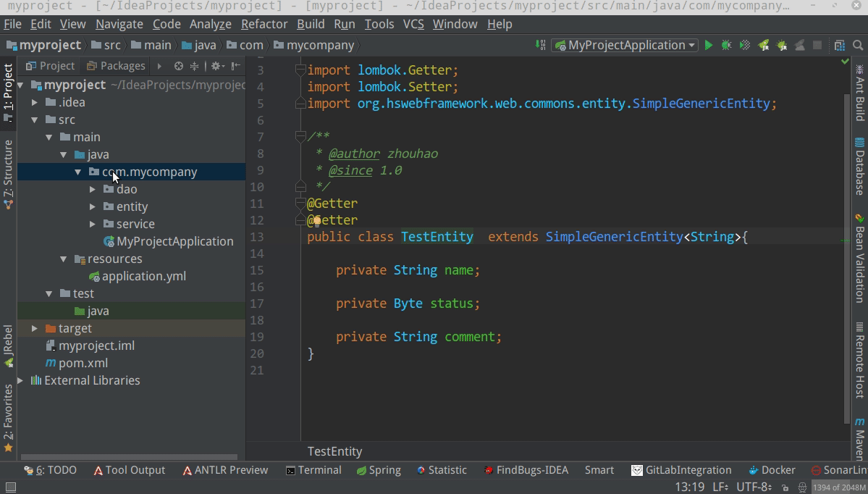This screenshot has width=868, height=494.
Task: Open the Refactor menu
Action: coord(264,25)
